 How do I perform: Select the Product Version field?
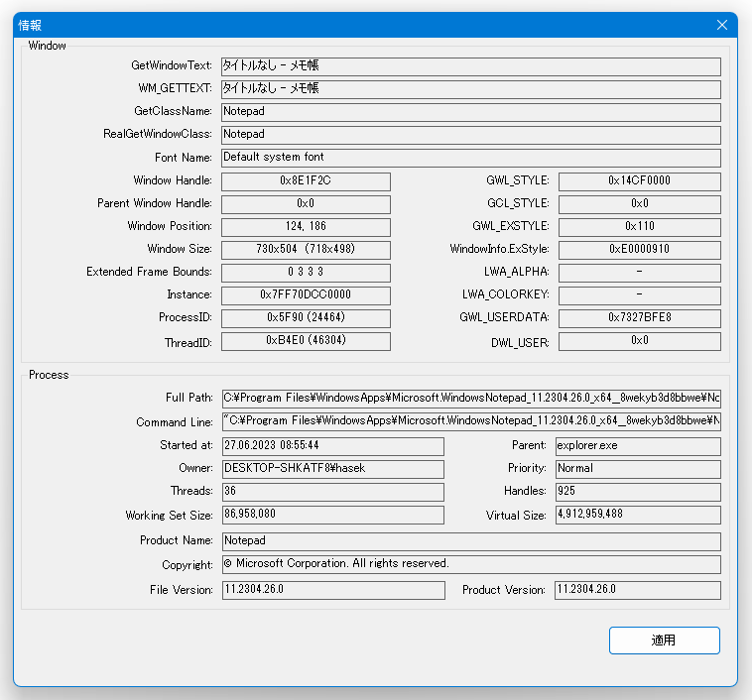coord(638,590)
